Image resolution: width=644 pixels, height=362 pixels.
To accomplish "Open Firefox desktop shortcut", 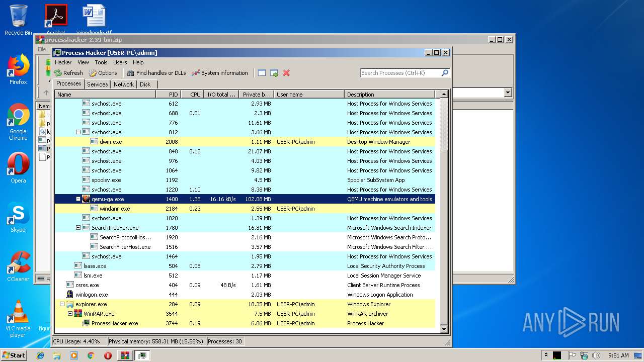I will coord(18,69).
